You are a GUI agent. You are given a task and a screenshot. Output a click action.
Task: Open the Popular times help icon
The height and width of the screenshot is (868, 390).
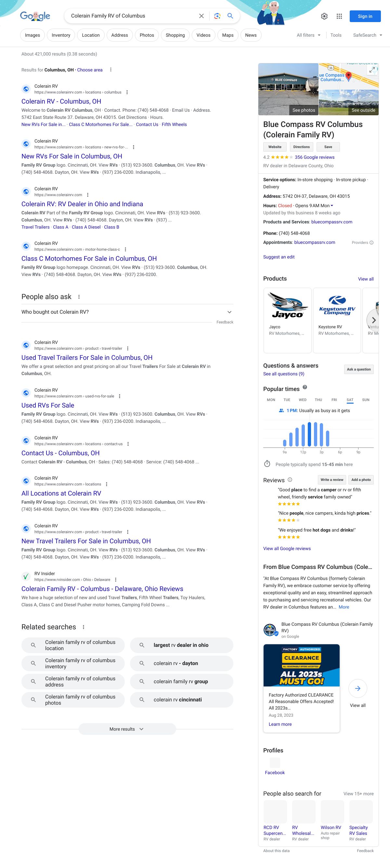pos(305,387)
